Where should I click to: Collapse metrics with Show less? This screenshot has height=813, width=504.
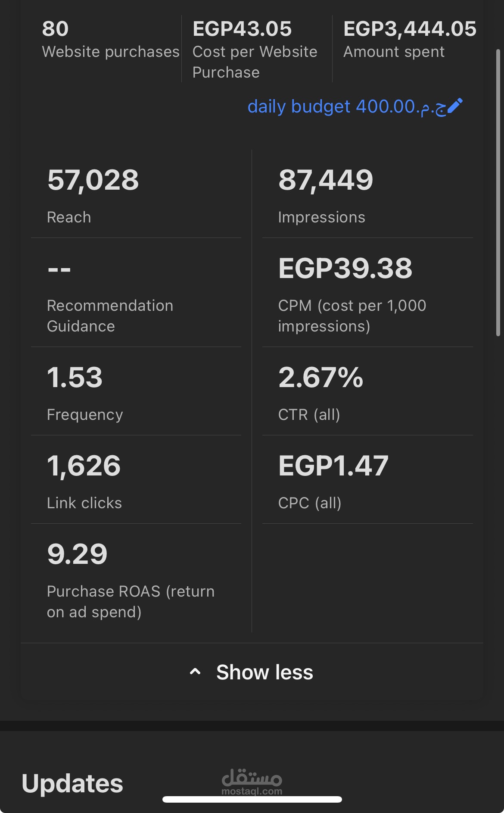click(x=252, y=672)
